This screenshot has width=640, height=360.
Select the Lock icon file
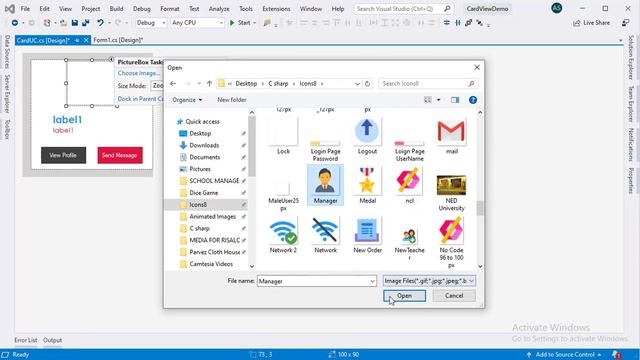click(283, 136)
